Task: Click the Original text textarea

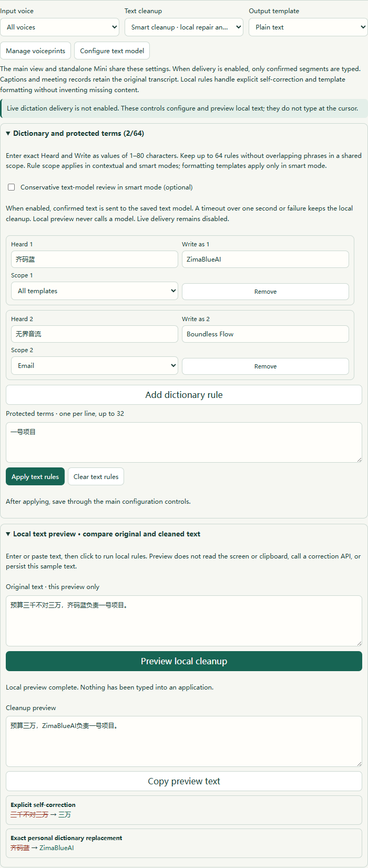Action: [184, 621]
